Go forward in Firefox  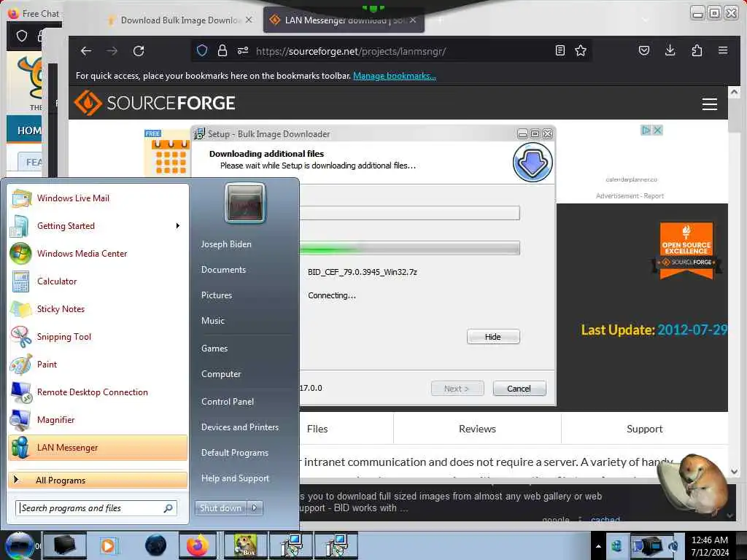point(112,51)
